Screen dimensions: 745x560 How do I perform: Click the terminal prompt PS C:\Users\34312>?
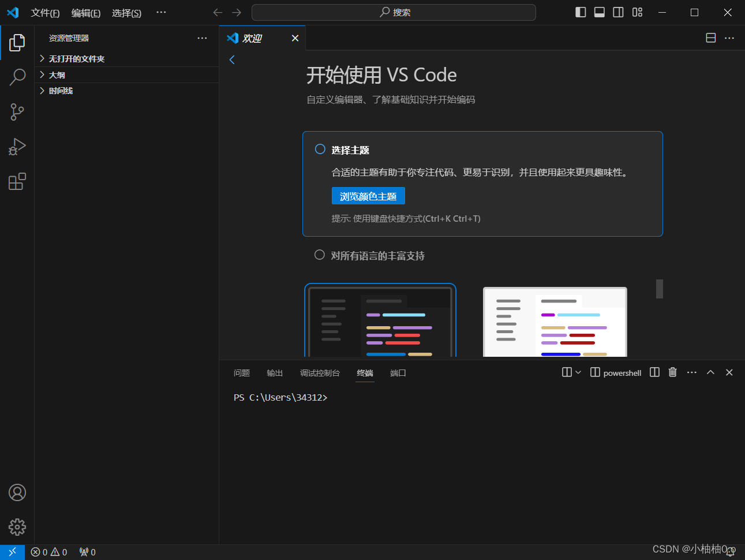point(280,397)
